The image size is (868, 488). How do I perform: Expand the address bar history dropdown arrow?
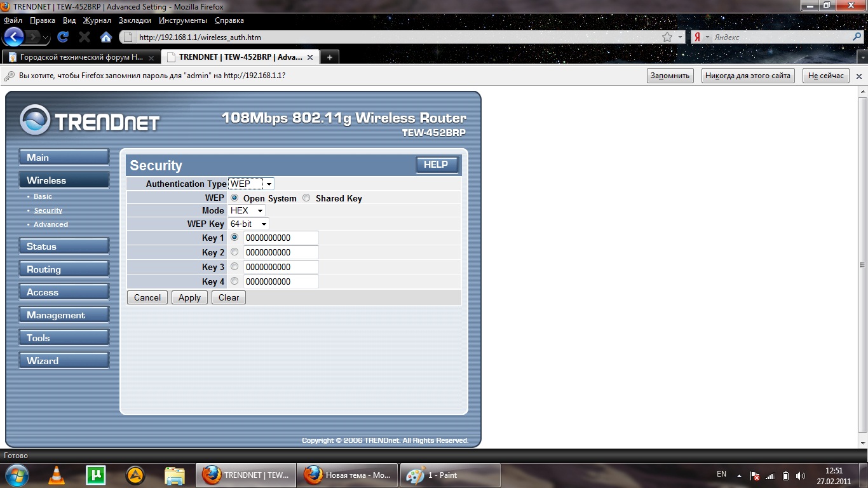[681, 37]
